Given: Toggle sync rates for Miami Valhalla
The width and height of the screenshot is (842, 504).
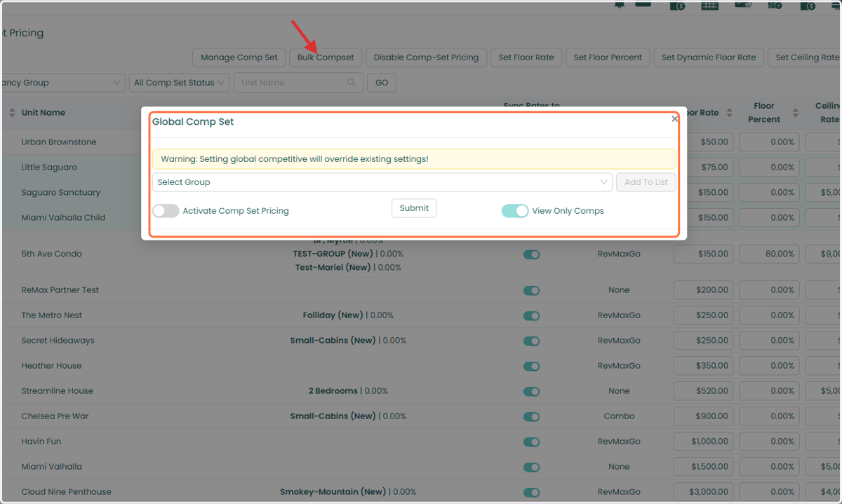Looking at the screenshot, I should pos(531,467).
